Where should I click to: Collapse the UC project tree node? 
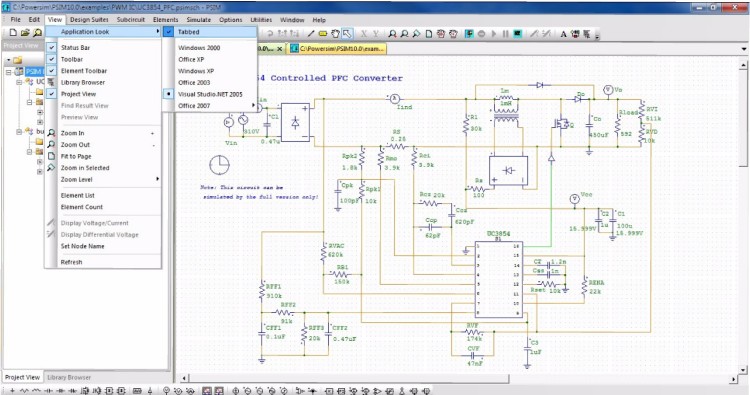click(19, 82)
